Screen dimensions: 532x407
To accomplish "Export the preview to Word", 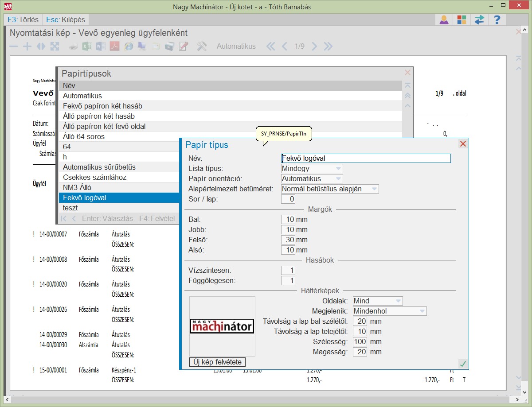I will (101, 47).
